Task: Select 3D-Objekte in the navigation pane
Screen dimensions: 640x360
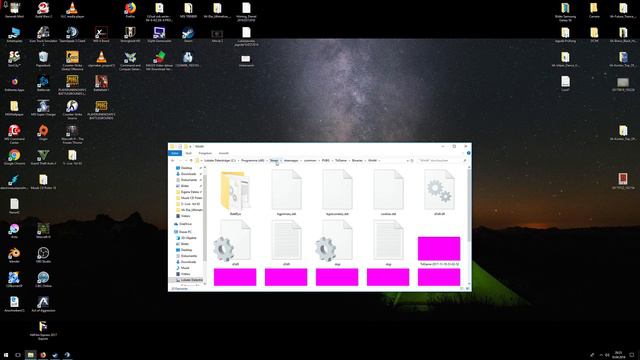Action: (x=186, y=238)
